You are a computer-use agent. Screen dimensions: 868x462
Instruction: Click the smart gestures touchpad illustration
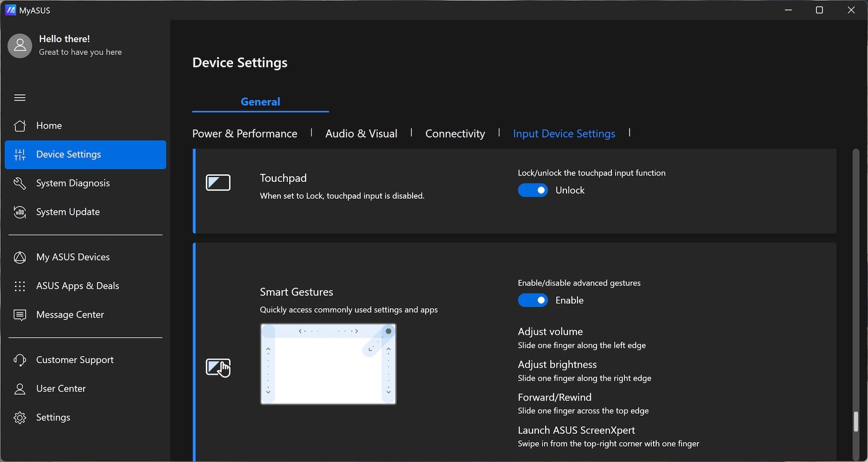pyautogui.click(x=328, y=364)
